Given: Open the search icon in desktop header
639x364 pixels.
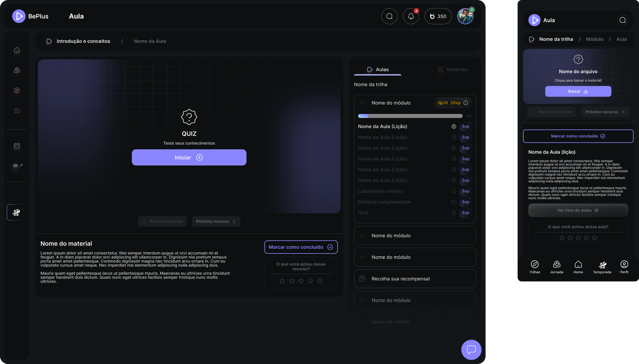Looking at the screenshot, I should point(389,16).
